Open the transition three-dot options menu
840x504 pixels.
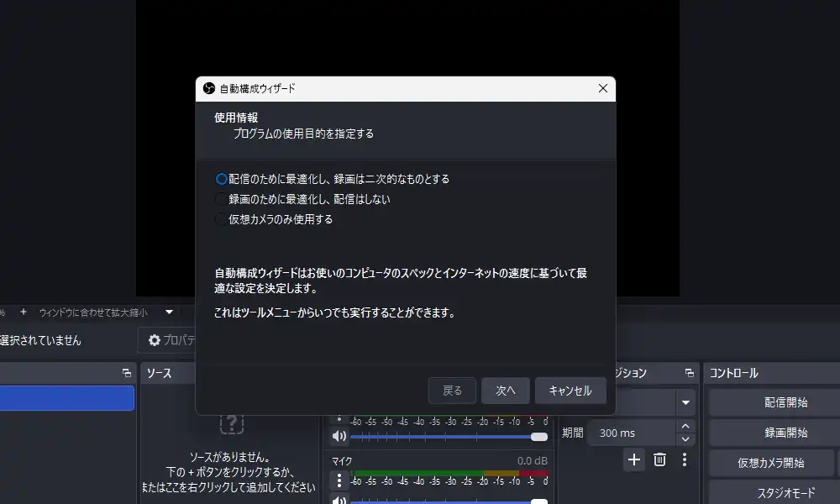click(685, 459)
